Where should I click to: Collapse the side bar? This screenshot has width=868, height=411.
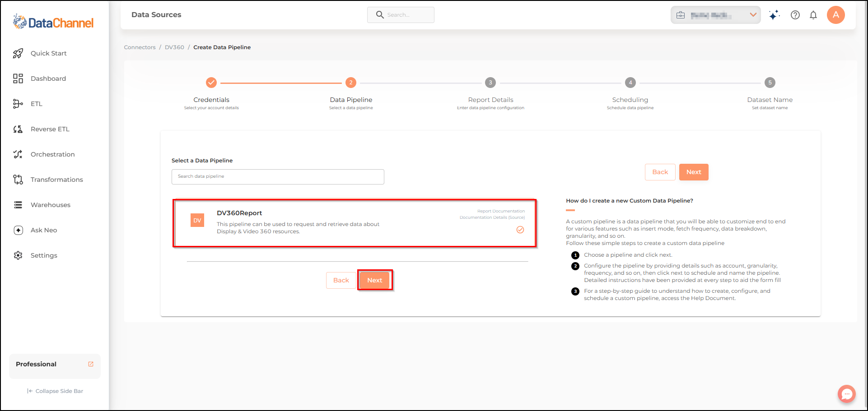pos(55,391)
